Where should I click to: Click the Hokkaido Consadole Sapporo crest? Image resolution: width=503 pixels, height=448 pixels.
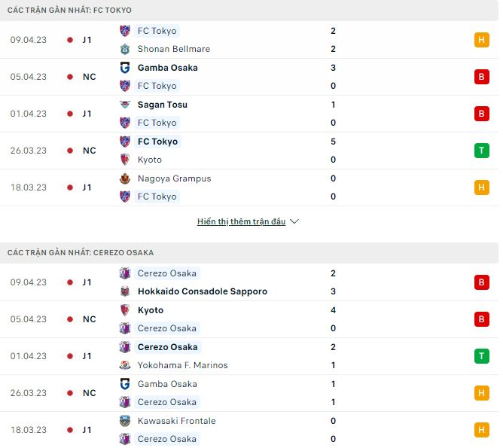(x=125, y=291)
